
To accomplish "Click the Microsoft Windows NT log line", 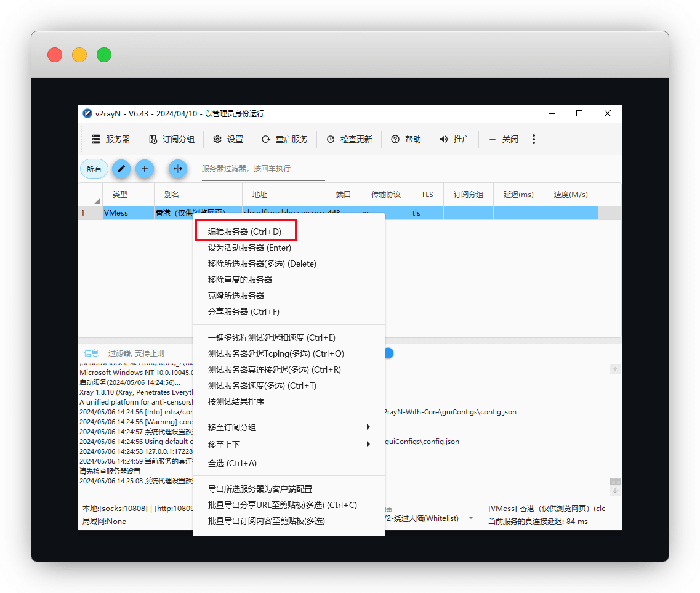I will (137, 373).
